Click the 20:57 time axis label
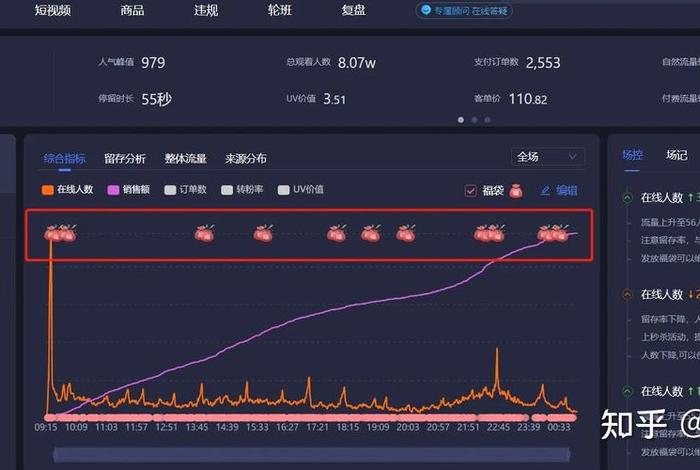The image size is (700, 470). 438,427
